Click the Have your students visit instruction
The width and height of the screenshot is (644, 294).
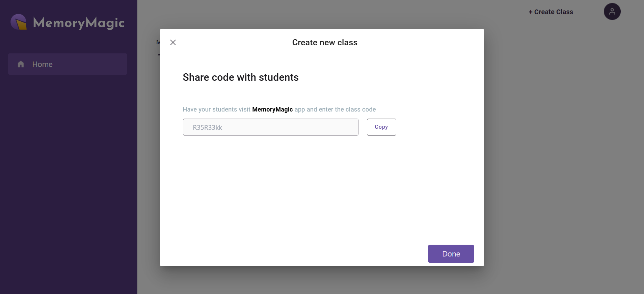(x=216, y=109)
